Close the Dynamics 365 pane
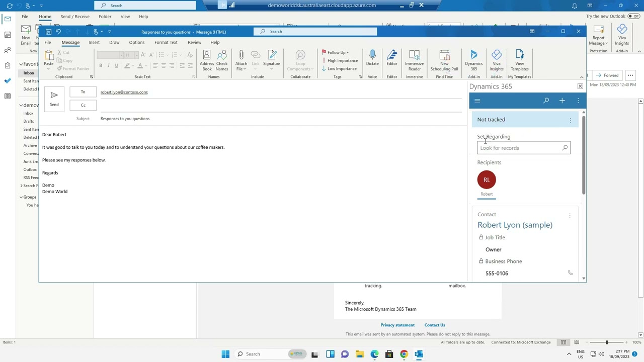Image resolution: width=644 pixels, height=362 pixels. [580, 86]
